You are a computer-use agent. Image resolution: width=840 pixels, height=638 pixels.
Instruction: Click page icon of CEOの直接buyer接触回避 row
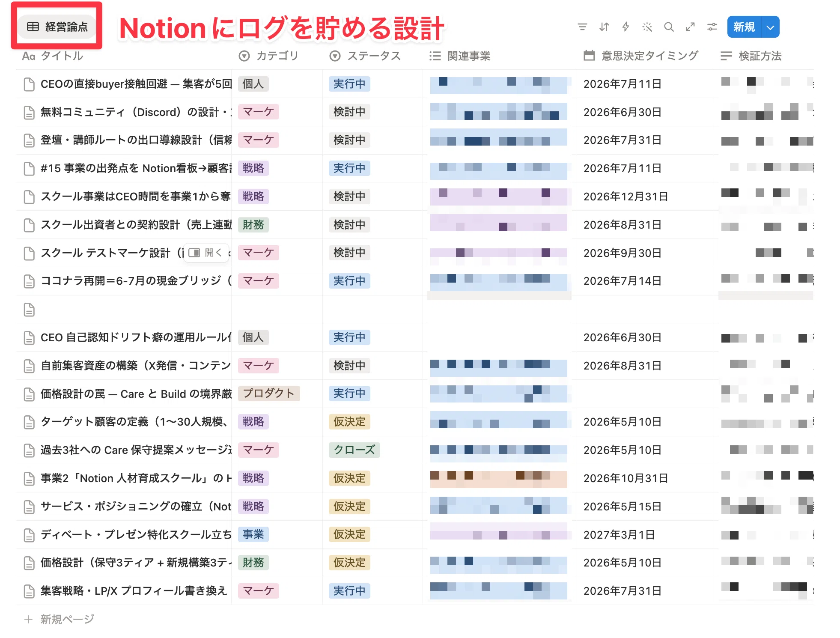point(29,84)
